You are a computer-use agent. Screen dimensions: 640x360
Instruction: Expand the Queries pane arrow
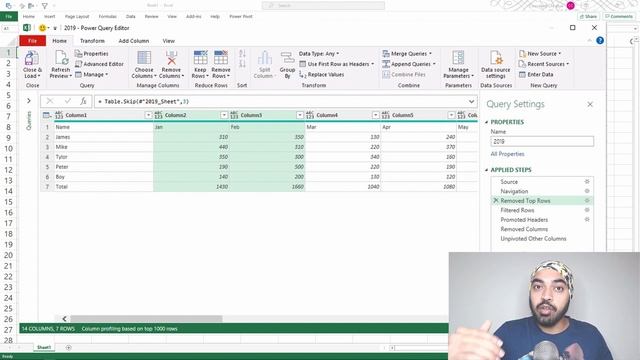tap(29, 101)
